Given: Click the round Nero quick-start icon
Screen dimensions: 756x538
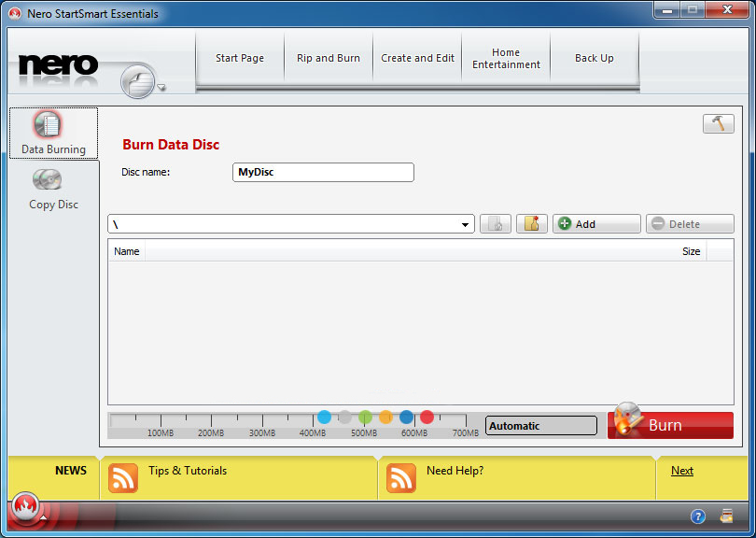Looking at the screenshot, I should click(x=137, y=82).
